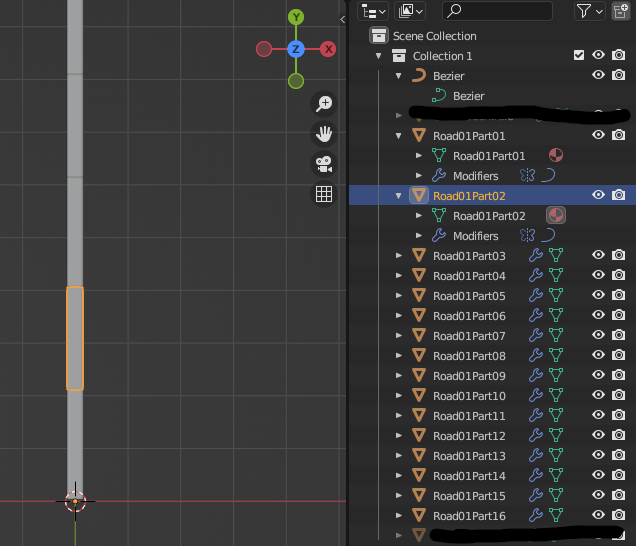Click the array modifier icon under Road01Part02
Screen dimensions: 636x546
pyautogui.click(x=527, y=235)
